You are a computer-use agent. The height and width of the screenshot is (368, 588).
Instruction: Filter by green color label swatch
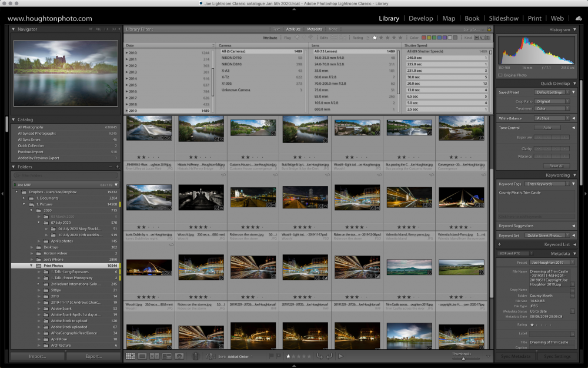(x=435, y=38)
